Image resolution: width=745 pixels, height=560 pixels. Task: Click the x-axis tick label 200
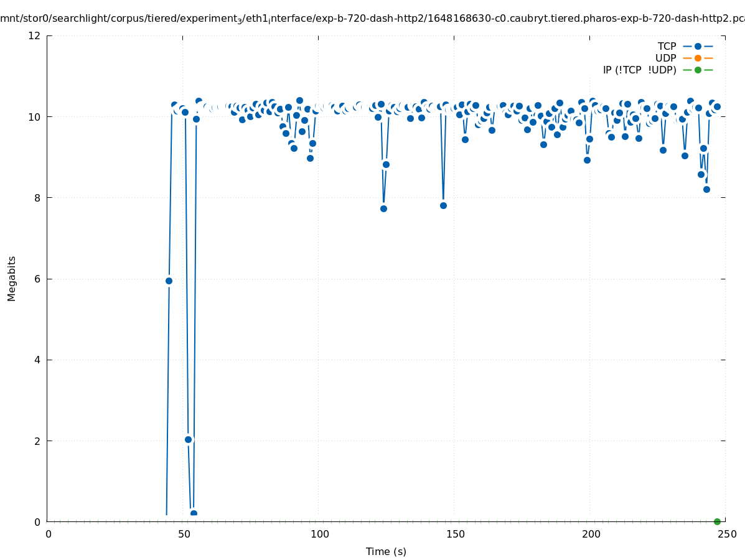tap(591, 534)
